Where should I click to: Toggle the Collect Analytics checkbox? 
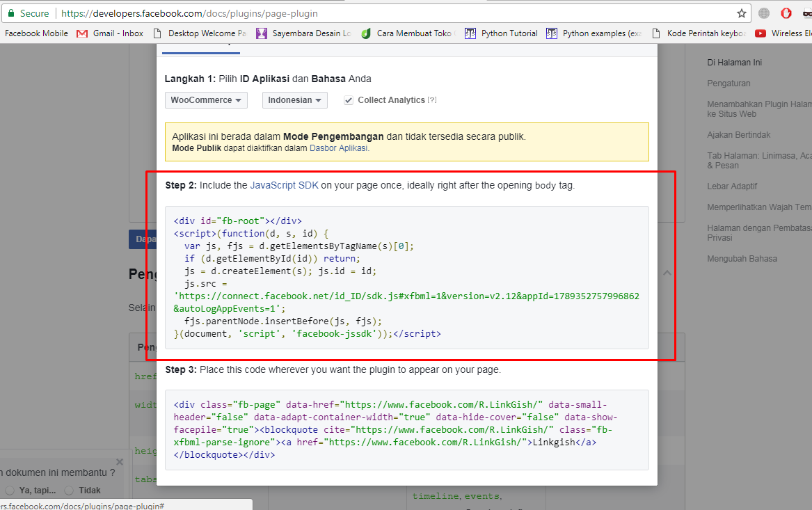coord(349,100)
